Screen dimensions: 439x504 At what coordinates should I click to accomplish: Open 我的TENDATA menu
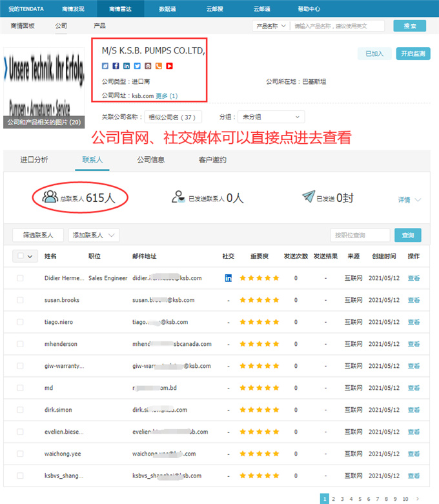(x=26, y=9)
